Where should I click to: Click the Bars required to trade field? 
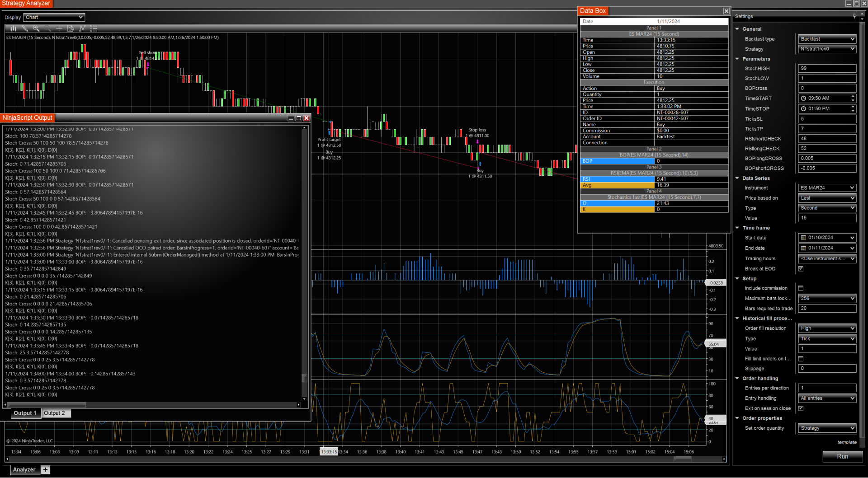827,309
